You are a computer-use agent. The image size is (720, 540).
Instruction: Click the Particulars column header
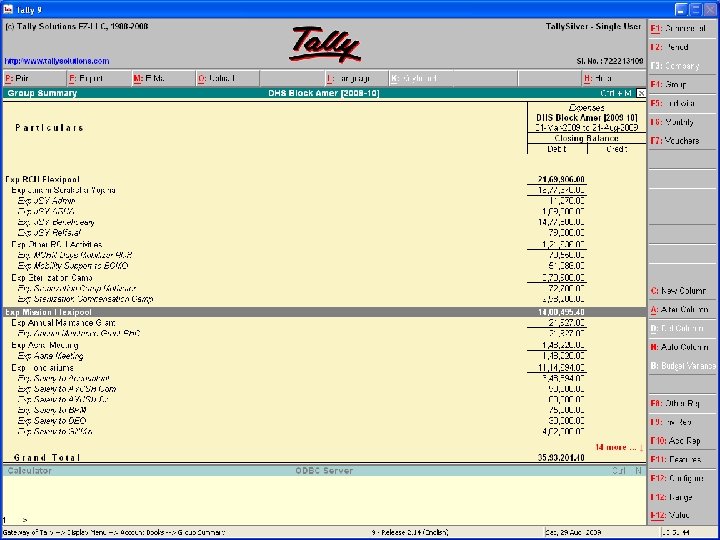coord(49,128)
